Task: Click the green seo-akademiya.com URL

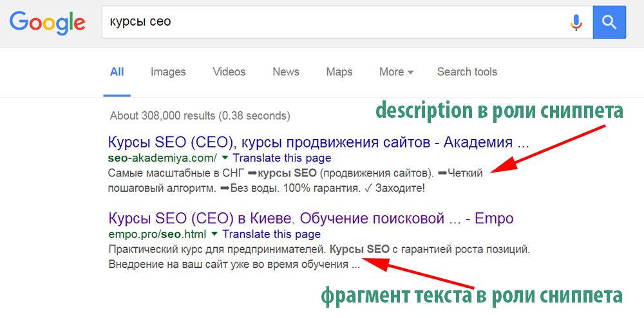Action: tap(163, 158)
